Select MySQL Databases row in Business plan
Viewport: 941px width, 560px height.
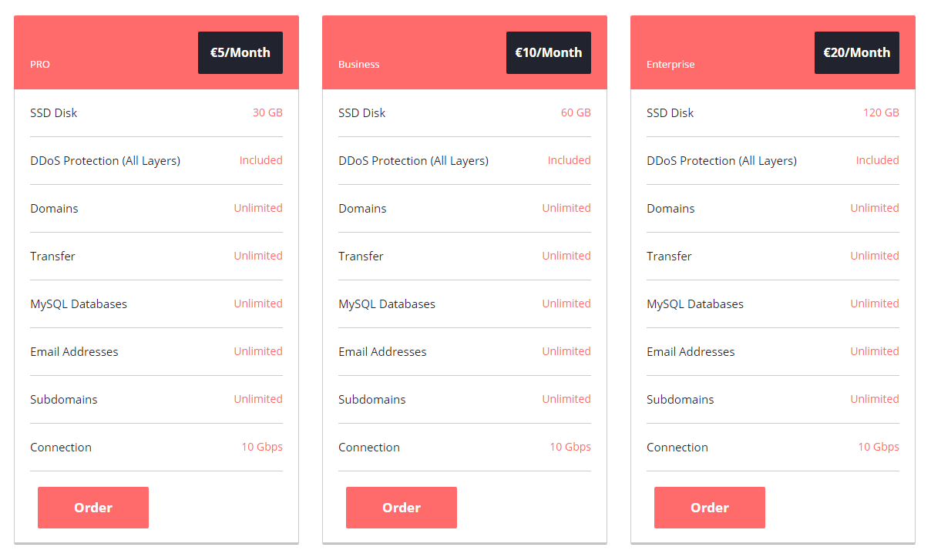pyautogui.click(x=465, y=304)
